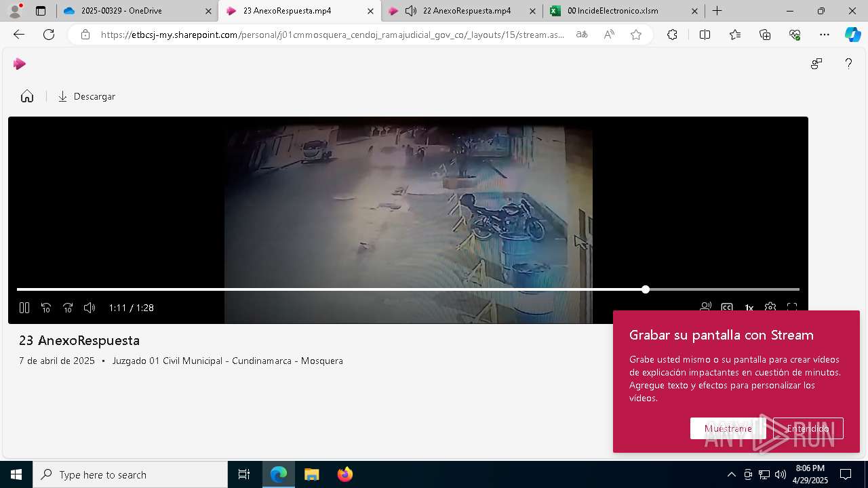Open the notification center
This screenshot has height=488, width=868.
point(846,474)
